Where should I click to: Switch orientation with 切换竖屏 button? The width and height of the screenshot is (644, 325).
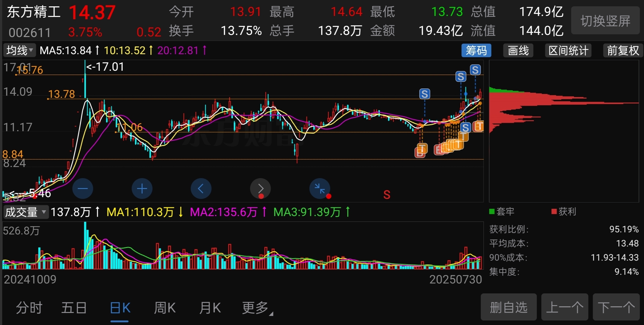[x=605, y=21]
